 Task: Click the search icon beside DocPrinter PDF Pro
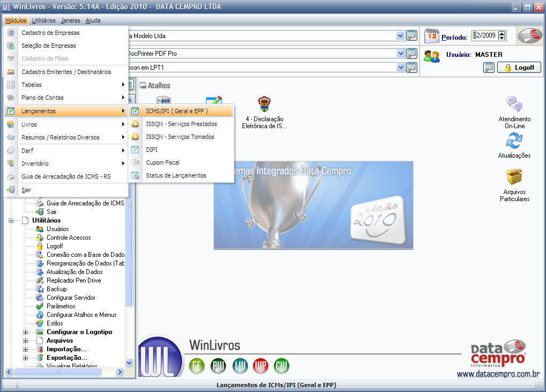pyautogui.click(x=412, y=54)
